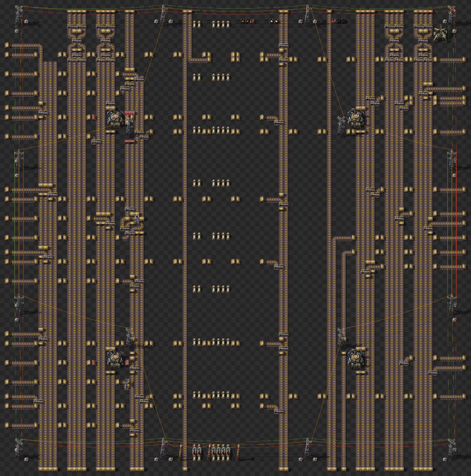Select the red belt left of the lower-left roboport
The height and width of the screenshot is (476, 471).
tap(94, 363)
